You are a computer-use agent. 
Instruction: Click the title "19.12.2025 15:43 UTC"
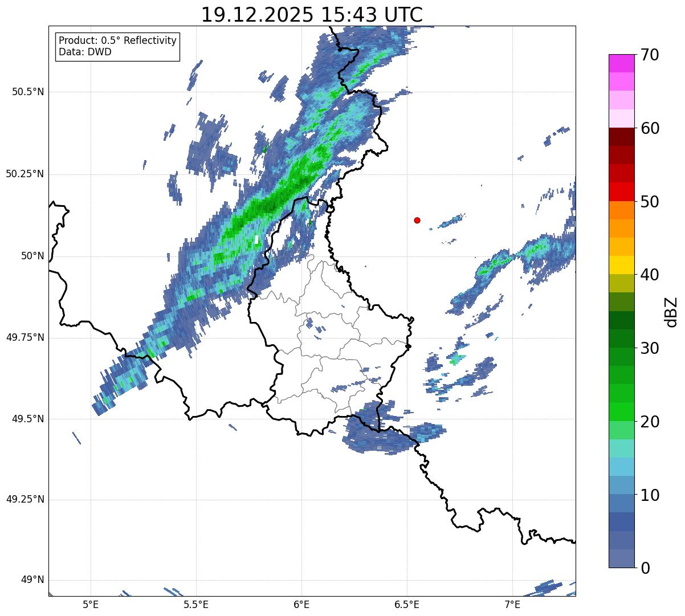312,15
